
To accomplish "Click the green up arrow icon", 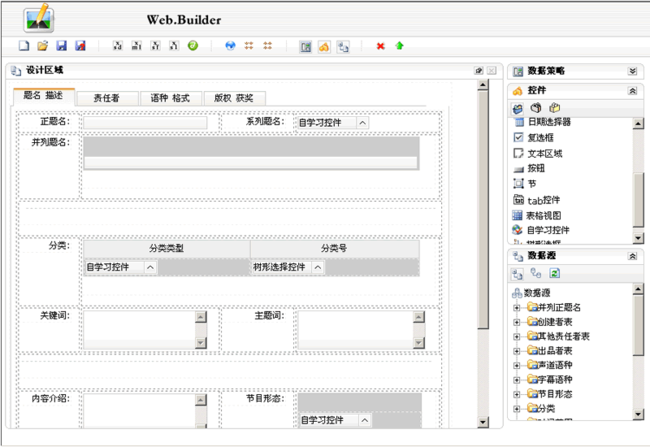I will [x=399, y=46].
